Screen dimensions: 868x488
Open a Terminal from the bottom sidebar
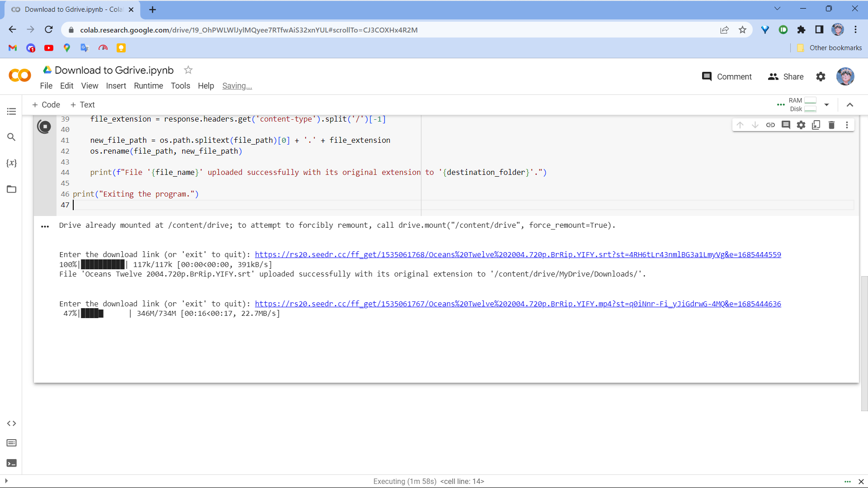pyautogui.click(x=11, y=463)
